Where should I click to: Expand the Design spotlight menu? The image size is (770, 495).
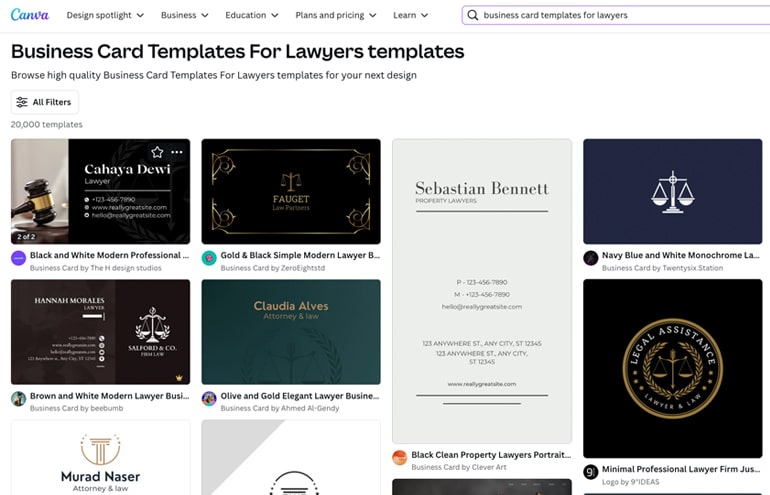coord(105,16)
